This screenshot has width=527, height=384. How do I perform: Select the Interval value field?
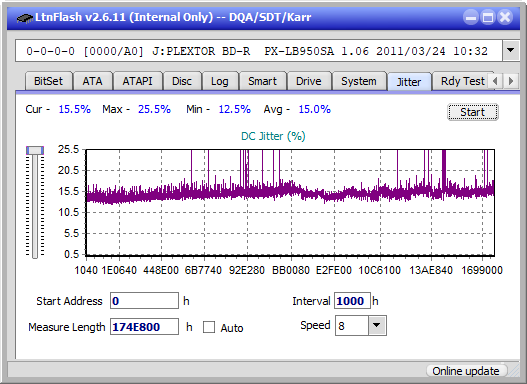[x=352, y=300]
